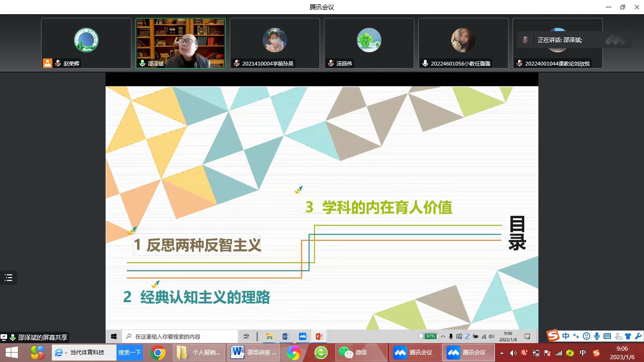Click the 搜索一下 search button
The image size is (644, 362).
[x=130, y=353]
